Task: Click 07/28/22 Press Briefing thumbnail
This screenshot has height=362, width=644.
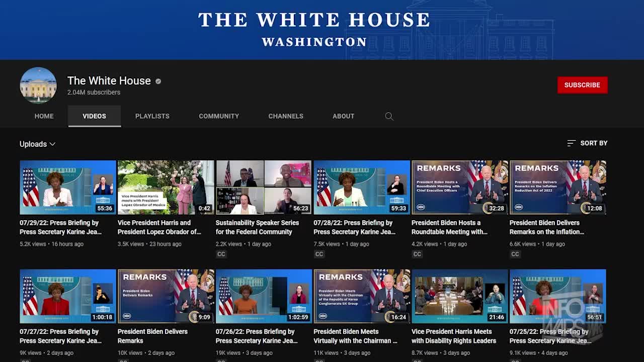Action: pos(362,188)
